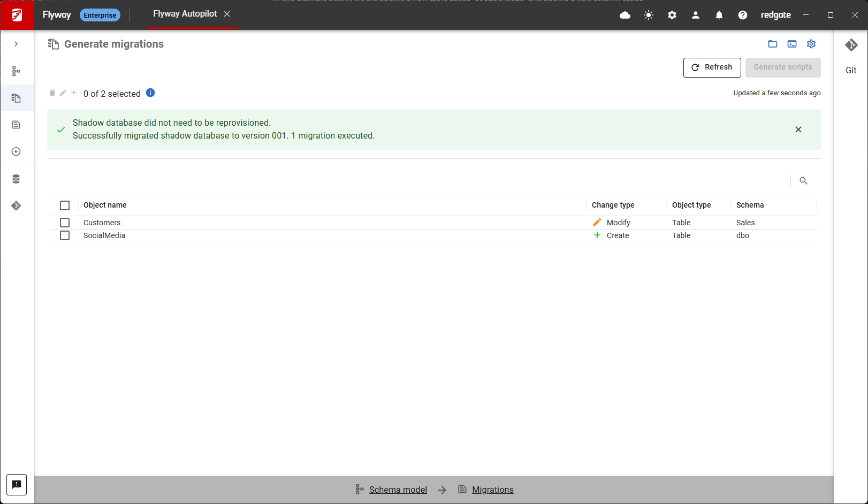
Task: Open Generate migrations page from sidebar icon
Action: pyautogui.click(x=16, y=98)
